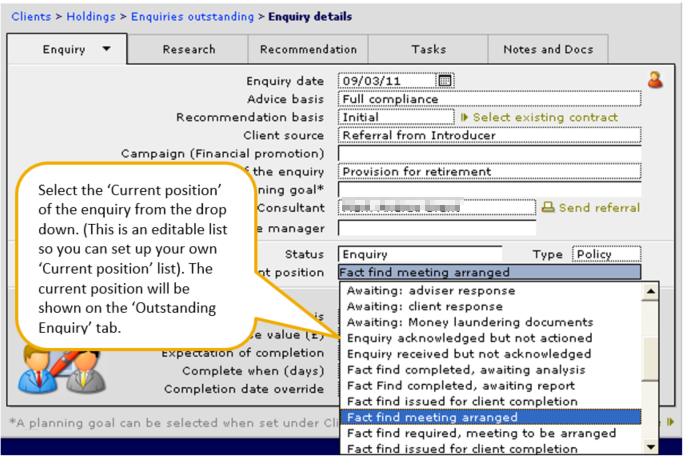Open the Type dropdown showing Policy

click(606, 254)
